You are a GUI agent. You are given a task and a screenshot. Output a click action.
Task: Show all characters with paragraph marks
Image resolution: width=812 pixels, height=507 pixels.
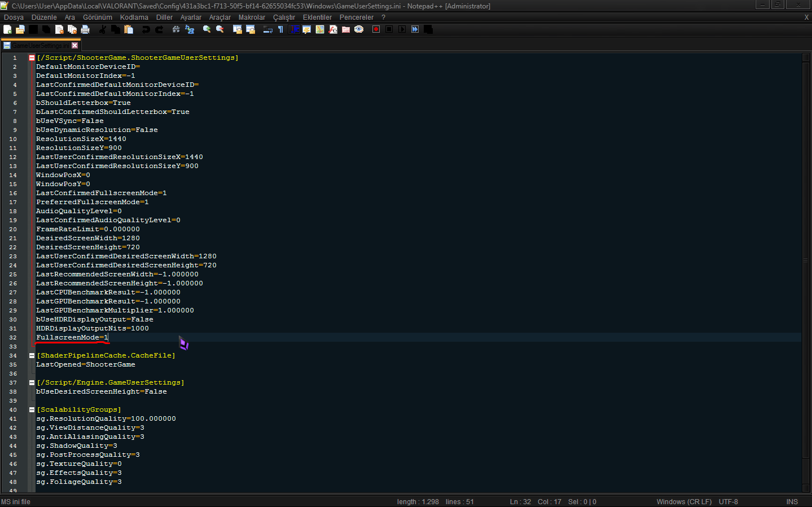(x=280, y=29)
